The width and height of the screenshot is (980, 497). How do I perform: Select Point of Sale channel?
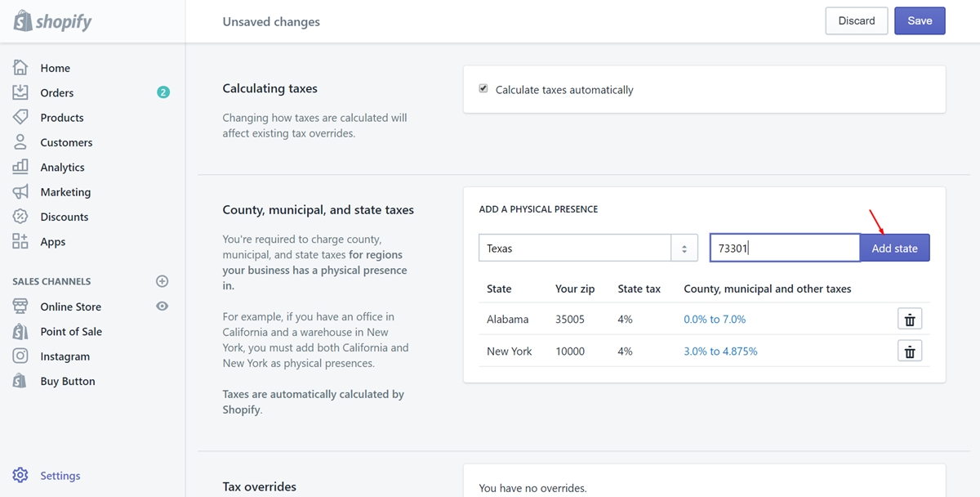(71, 331)
